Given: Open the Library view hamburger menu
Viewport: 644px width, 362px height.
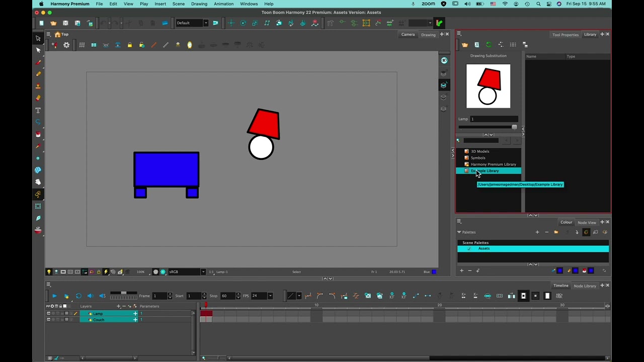Looking at the screenshot, I should pos(459,34).
